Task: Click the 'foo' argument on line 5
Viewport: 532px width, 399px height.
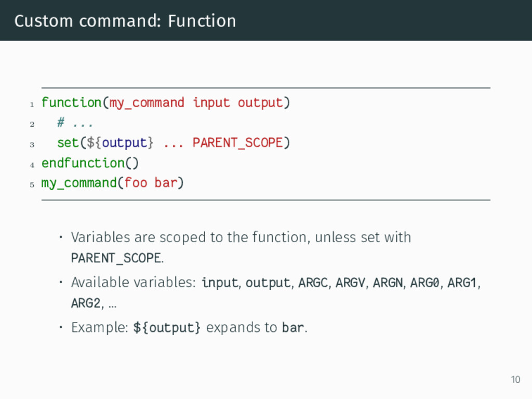Action: click(x=136, y=183)
